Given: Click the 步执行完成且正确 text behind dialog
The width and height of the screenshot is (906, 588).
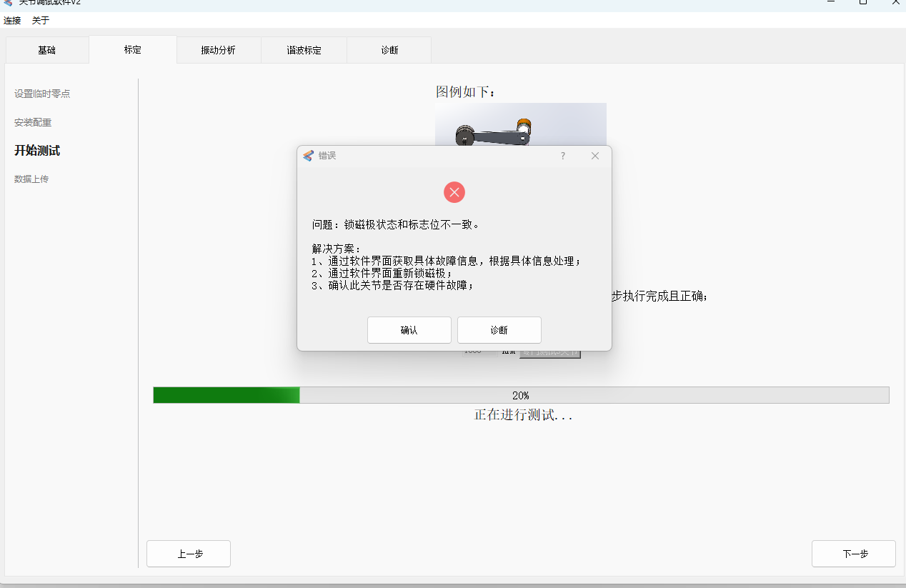Looking at the screenshot, I should [660, 297].
